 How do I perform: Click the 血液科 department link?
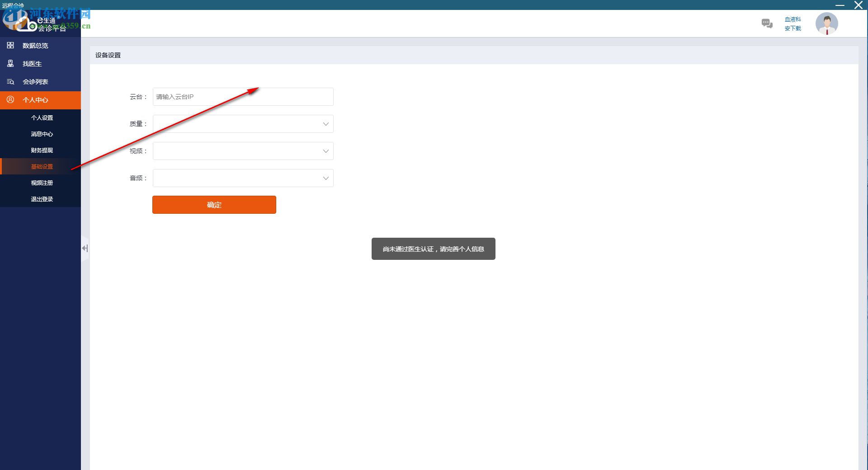point(793,19)
